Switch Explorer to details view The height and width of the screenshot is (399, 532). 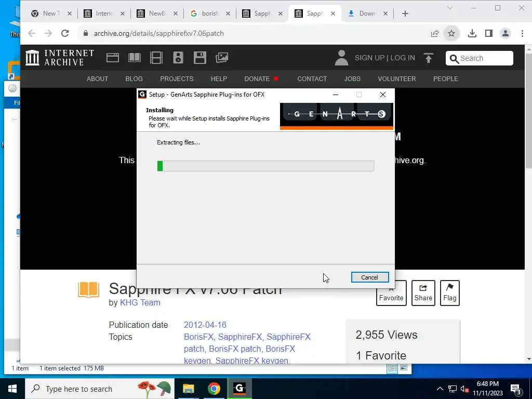pos(393,368)
